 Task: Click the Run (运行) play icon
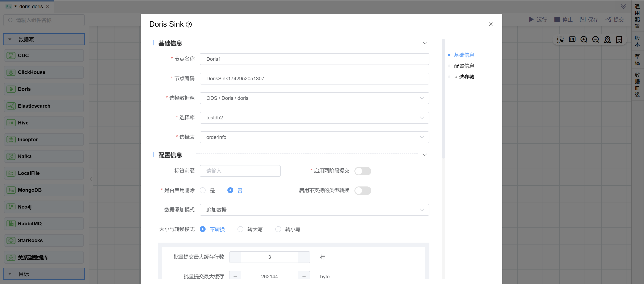tap(531, 20)
